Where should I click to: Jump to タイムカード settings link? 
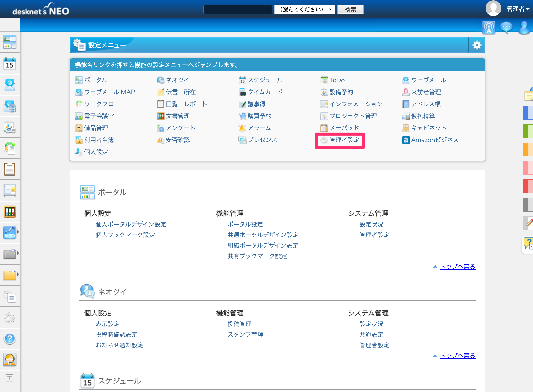tap(265, 92)
